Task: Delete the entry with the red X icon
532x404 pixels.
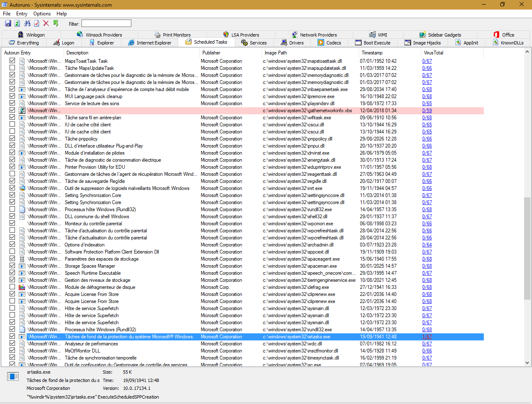Action: point(46,24)
